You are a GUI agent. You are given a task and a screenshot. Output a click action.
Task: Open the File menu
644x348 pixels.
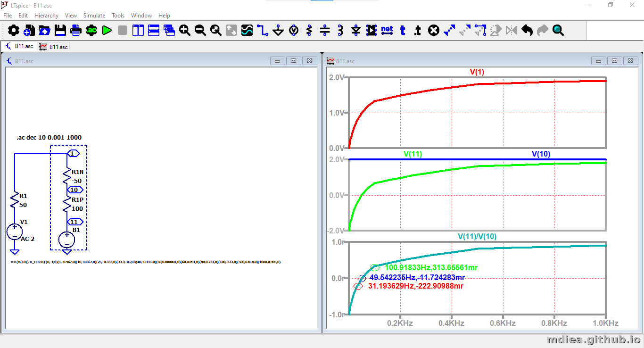point(8,16)
